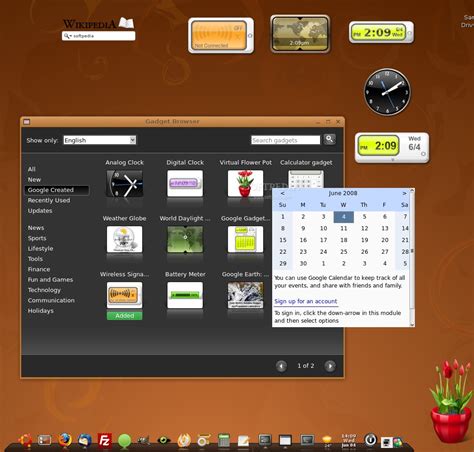The image size is (474, 452).
Task: Click the Wireless Signal gadget icon
Action: tap(124, 295)
